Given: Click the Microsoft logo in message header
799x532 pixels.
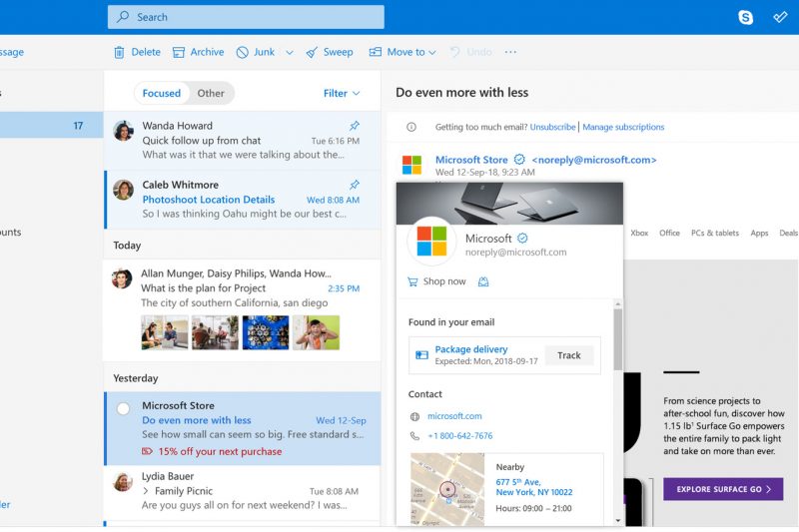Looking at the screenshot, I should 411,165.
